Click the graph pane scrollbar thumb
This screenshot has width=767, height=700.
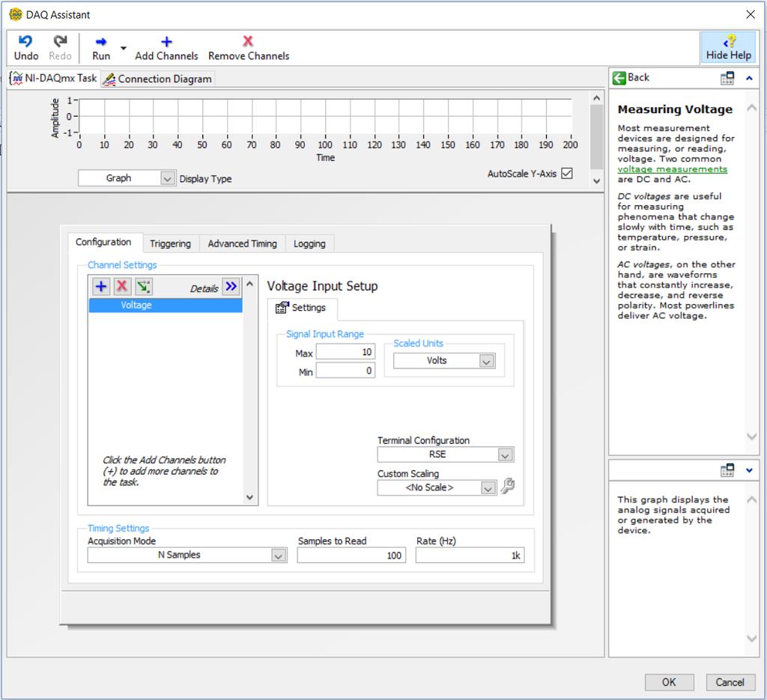(x=596, y=137)
